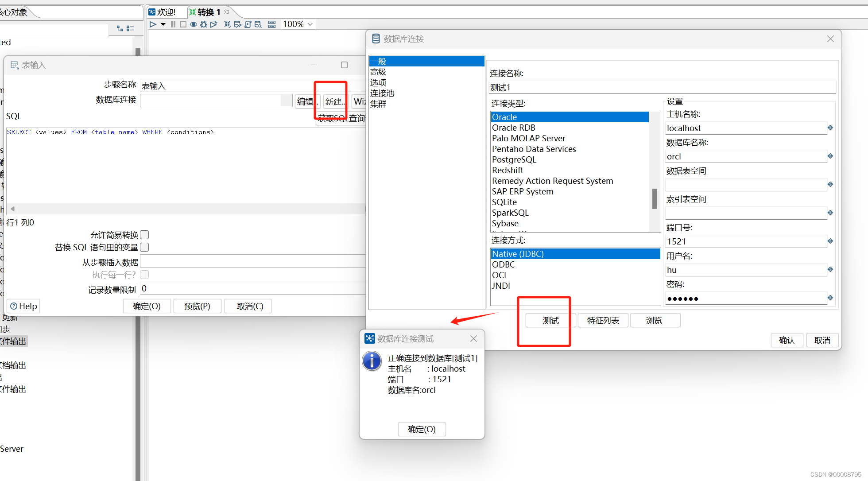Click the SQL editor horizontal scroll left arrow
The image size is (868, 481).
(13, 209)
